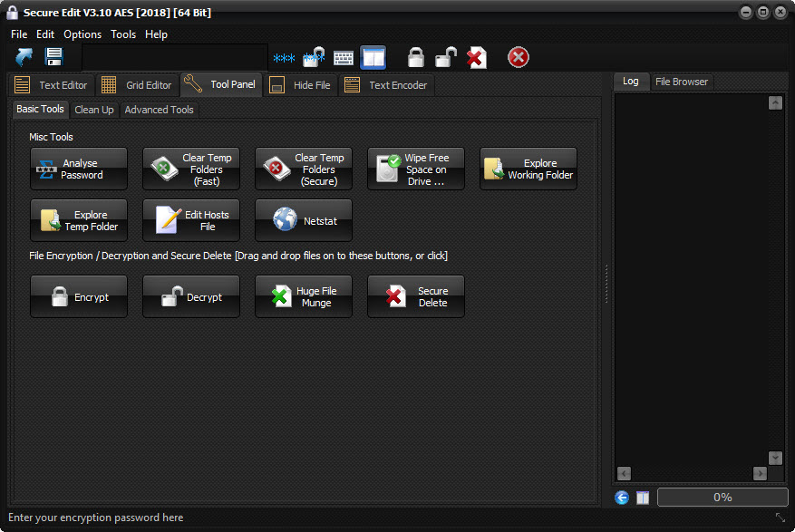Screen dimensions: 795x532
Task: Open the Advanced Tools sub-tab
Action: 160,110
